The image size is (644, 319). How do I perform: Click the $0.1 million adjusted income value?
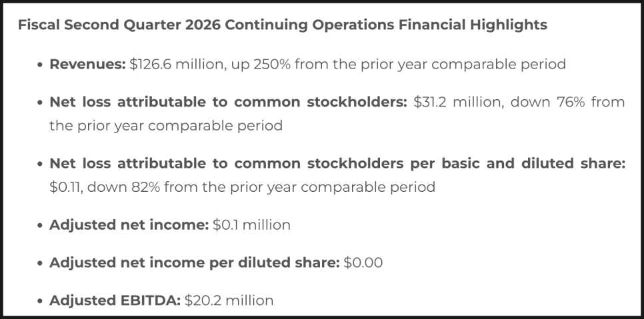point(252,225)
